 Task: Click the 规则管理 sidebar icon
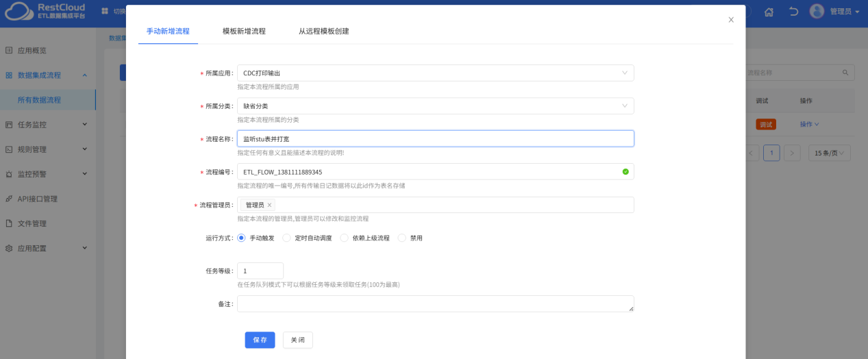[10, 149]
